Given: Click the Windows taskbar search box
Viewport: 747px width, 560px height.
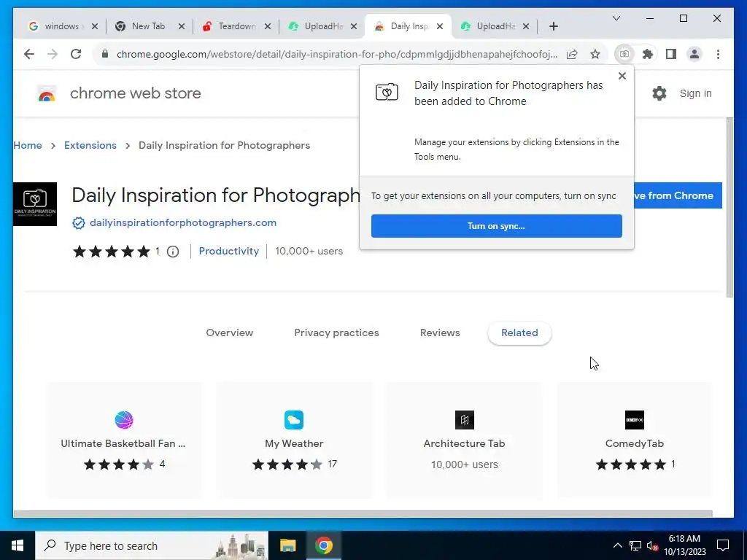Looking at the screenshot, I should [x=152, y=545].
